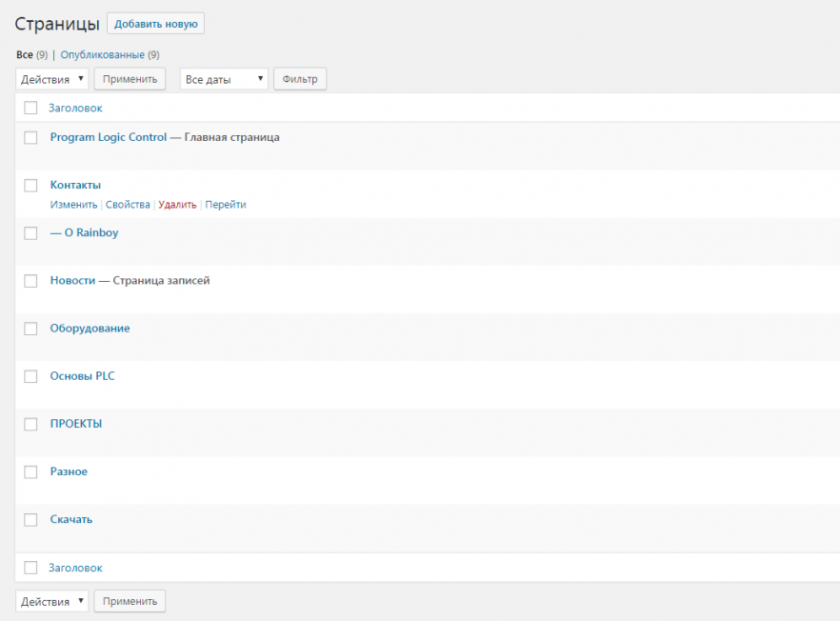Image resolution: width=840 pixels, height=621 pixels.
Task: Click the bottom 'Применить' button
Action: pos(130,601)
